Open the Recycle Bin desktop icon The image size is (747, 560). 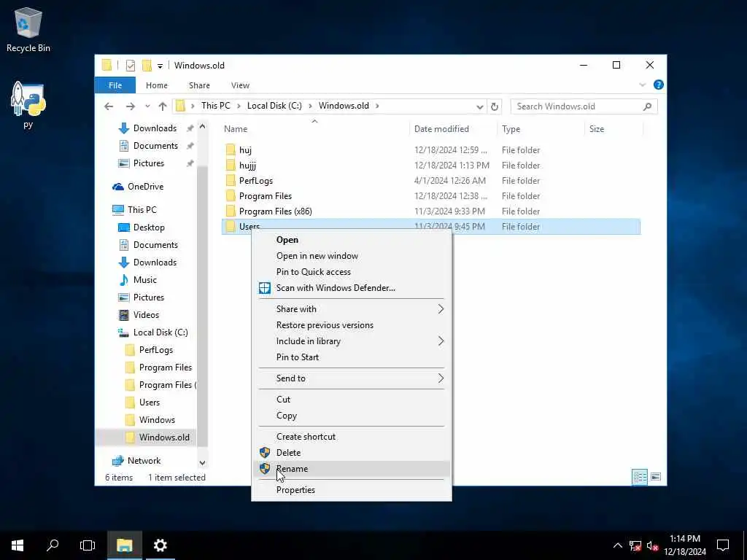(x=28, y=30)
